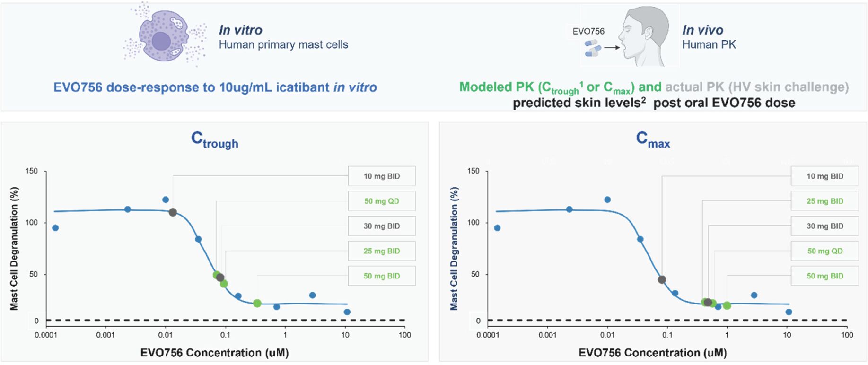Click the rightmost green marker in Ctrough chart

[257, 303]
